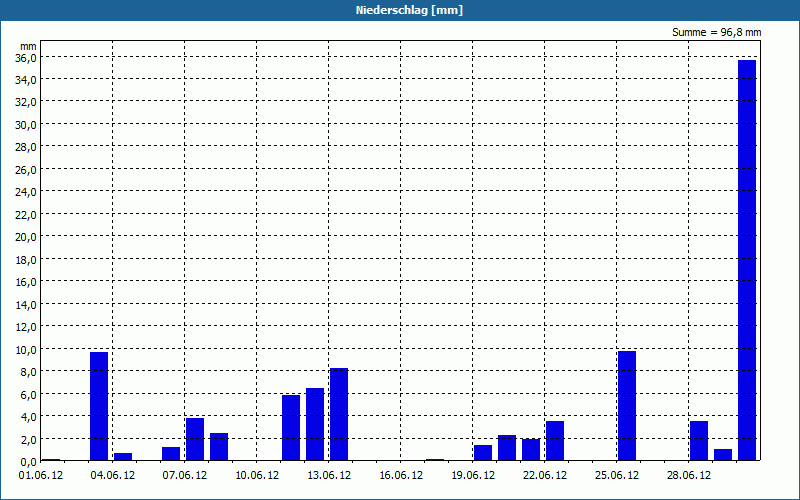Click the 18,0 y-axis label
The width and height of the screenshot is (800, 500).
click(x=26, y=260)
